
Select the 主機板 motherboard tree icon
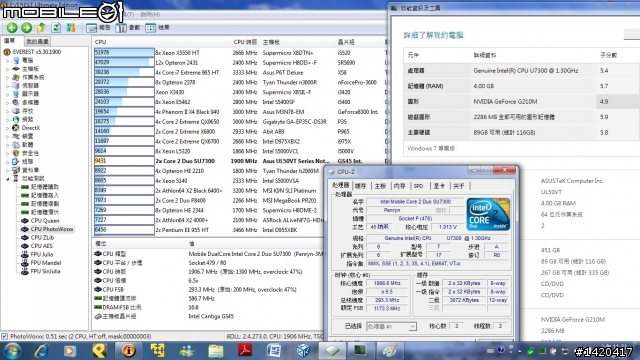point(16,69)
